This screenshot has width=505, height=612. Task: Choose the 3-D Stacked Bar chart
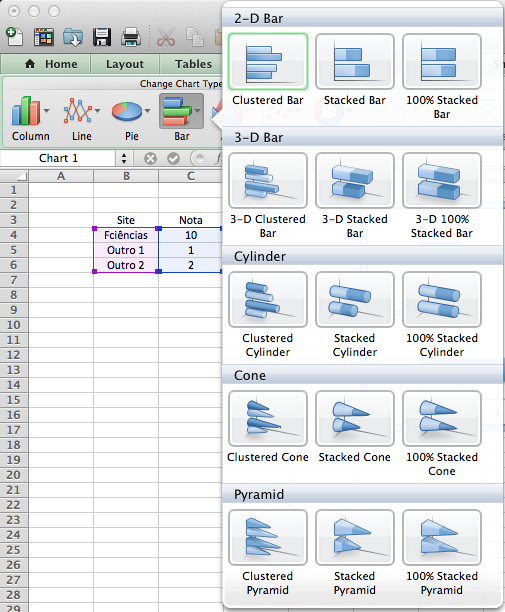(355, 180)
